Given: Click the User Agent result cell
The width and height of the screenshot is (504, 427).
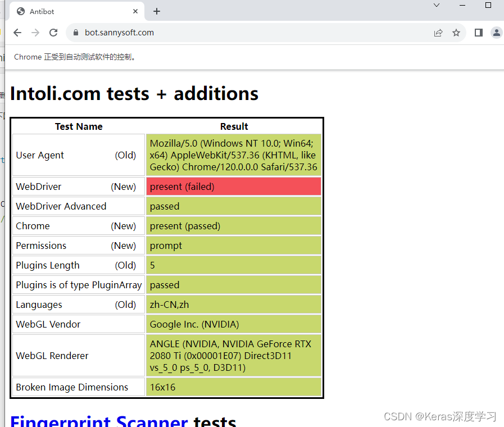Looking at the screenshot, I should click(x=234, y=155).
